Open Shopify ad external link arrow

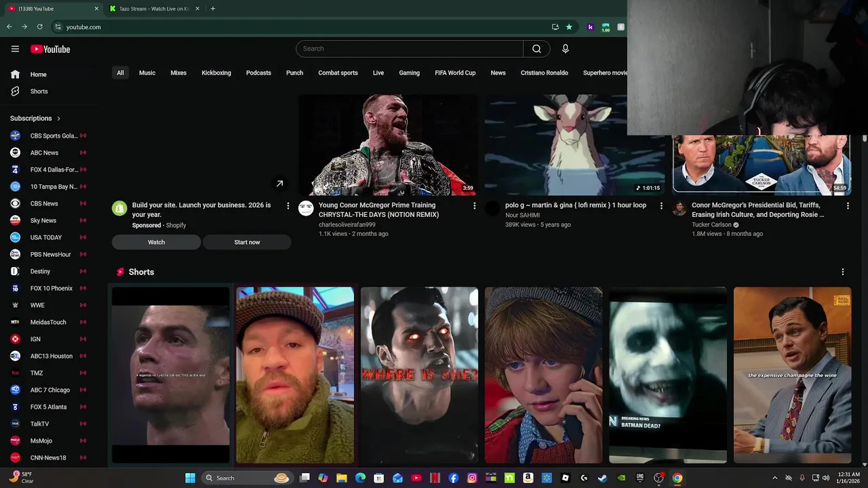coord(279,184)
